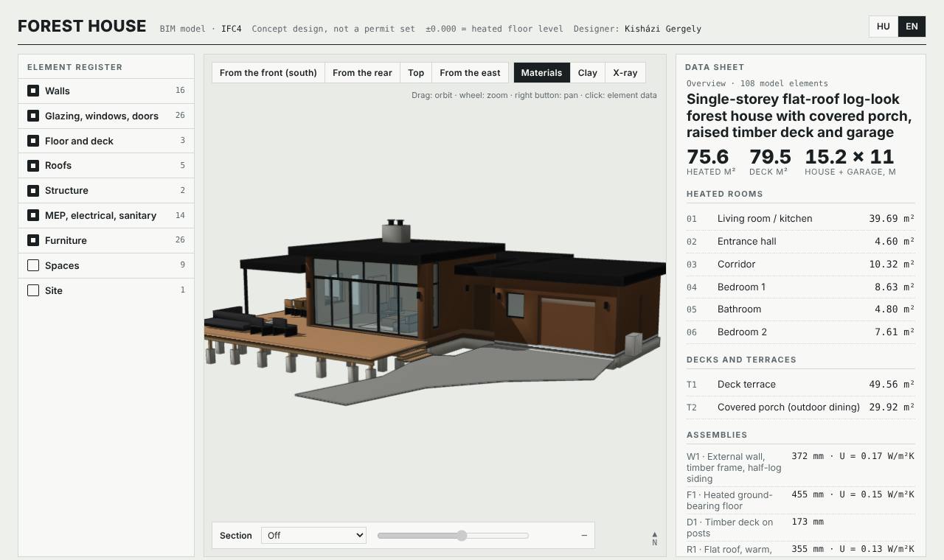Select the Living room / kitchen row

pos(800,219)
